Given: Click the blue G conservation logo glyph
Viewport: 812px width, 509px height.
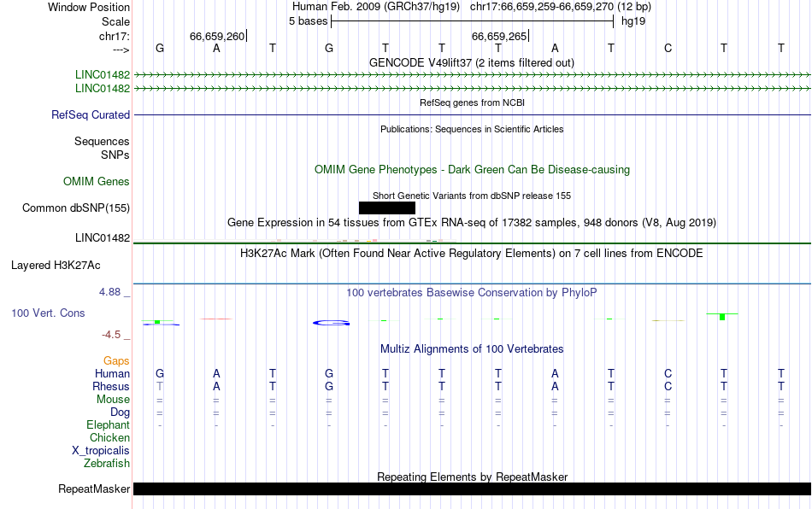Looking at the screenshot, I should click(332, 323).
